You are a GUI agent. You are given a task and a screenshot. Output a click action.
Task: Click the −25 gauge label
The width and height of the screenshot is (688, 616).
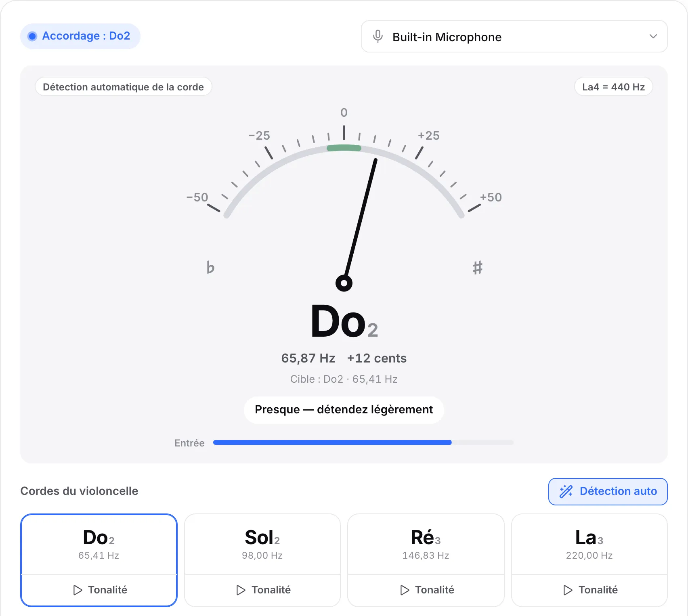[x=259, y=136]
